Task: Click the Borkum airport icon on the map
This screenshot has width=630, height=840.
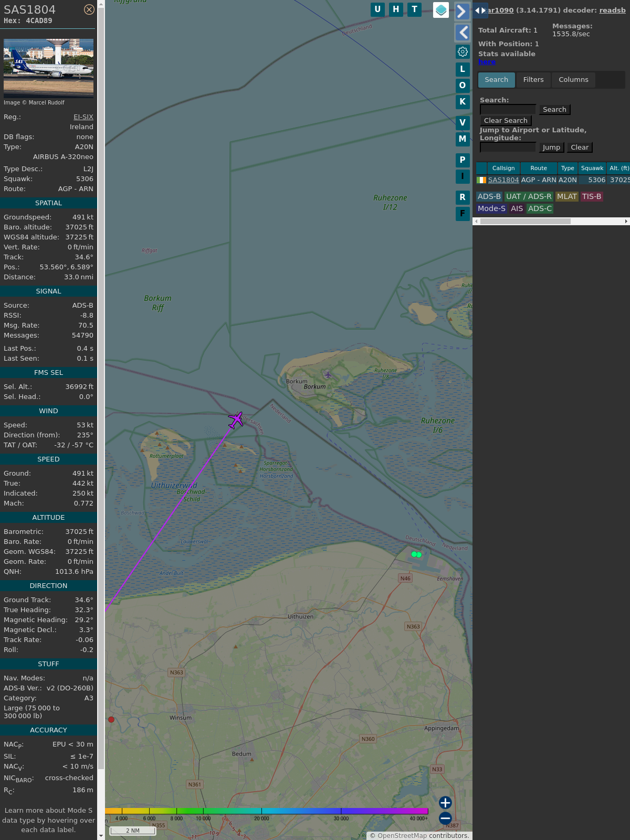Action: point(328,375)
